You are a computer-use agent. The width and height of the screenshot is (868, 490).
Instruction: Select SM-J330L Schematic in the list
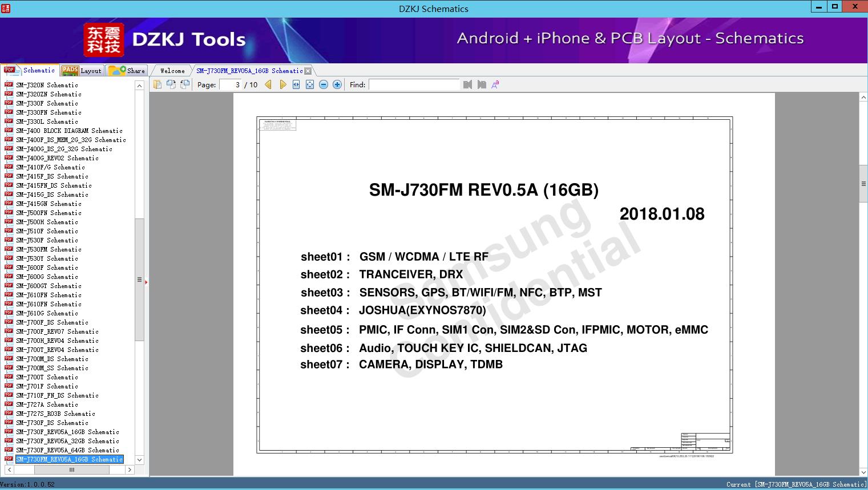[47, 122]
